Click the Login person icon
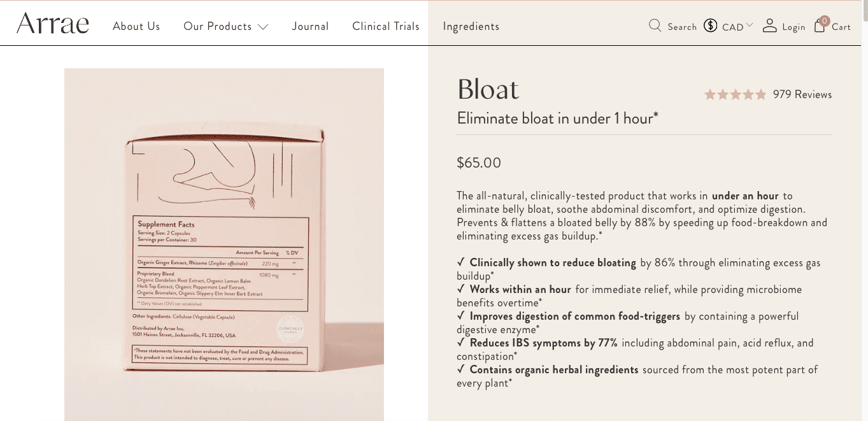This screenshot has height=421, width=868. (770, 25)
